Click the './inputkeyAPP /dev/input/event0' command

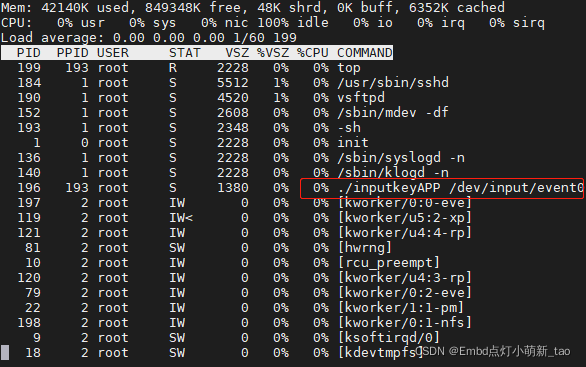tap(460, 188)
